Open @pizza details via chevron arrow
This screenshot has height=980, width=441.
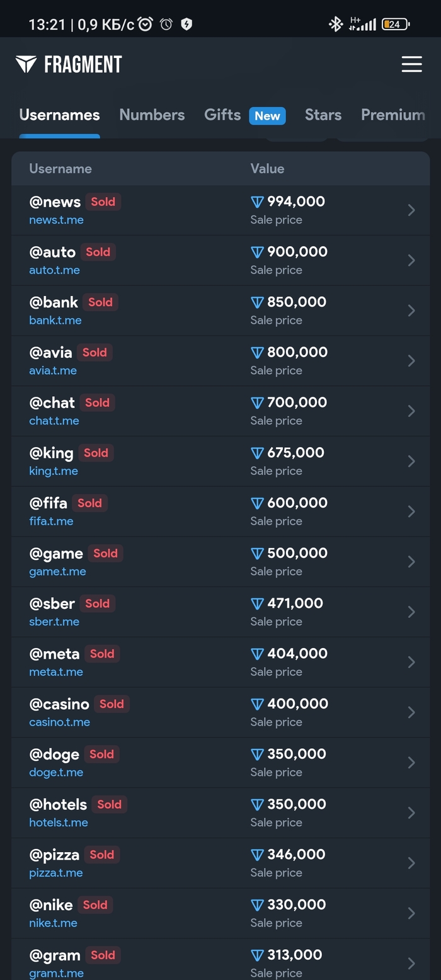[x=411, y=863]
